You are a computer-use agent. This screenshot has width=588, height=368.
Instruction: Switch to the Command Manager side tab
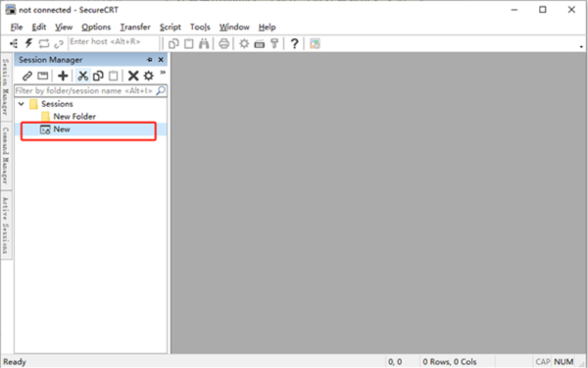pos(5,155)
